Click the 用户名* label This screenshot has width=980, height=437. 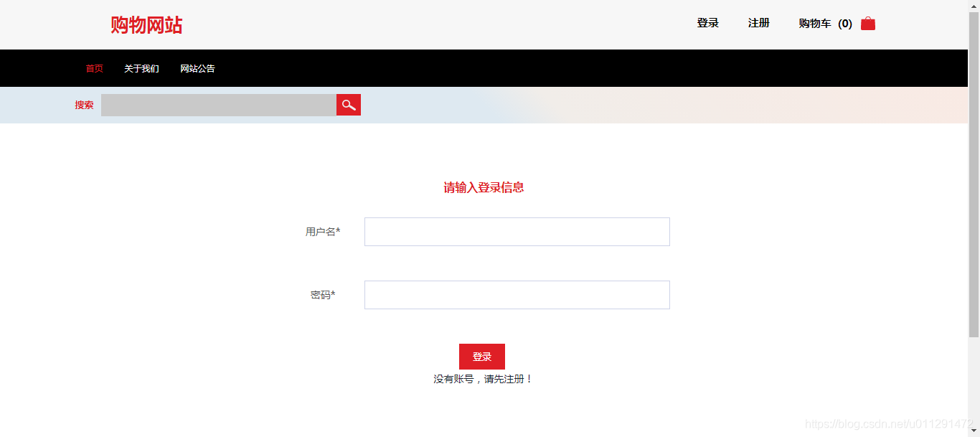323,232
